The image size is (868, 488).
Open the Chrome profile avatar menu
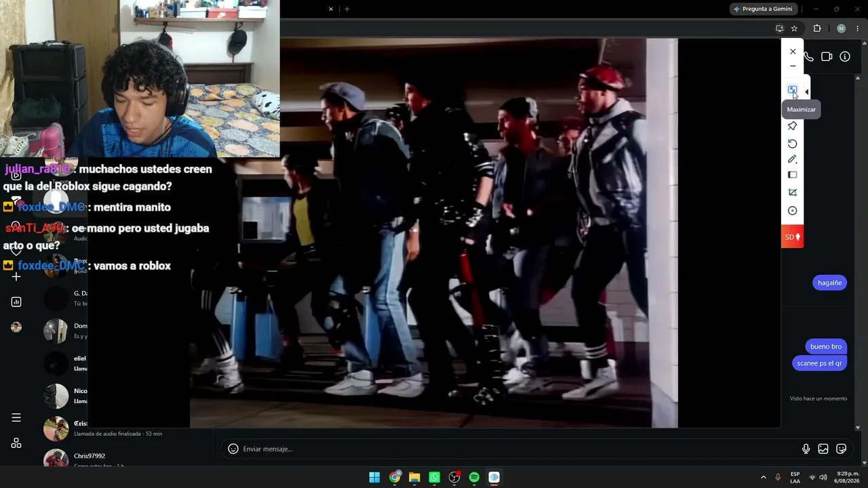click(841, 28)
